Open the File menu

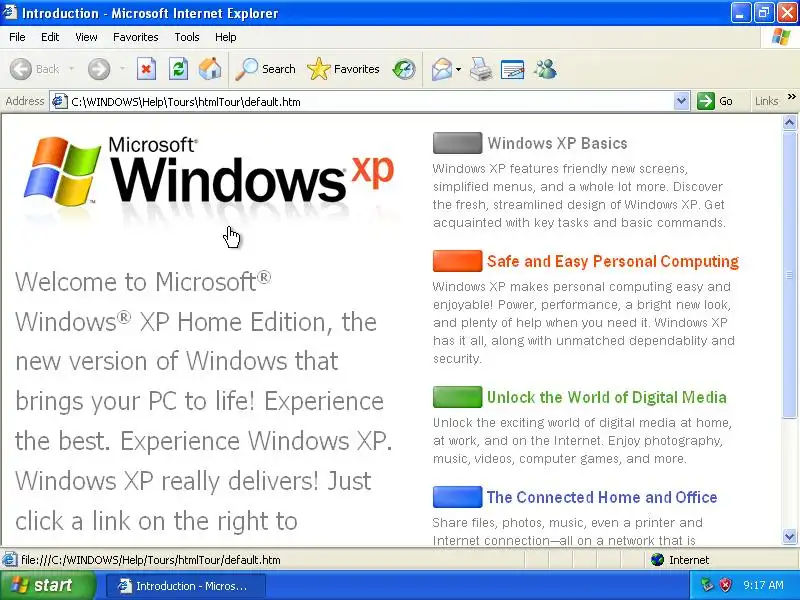[x=17, y=37]
